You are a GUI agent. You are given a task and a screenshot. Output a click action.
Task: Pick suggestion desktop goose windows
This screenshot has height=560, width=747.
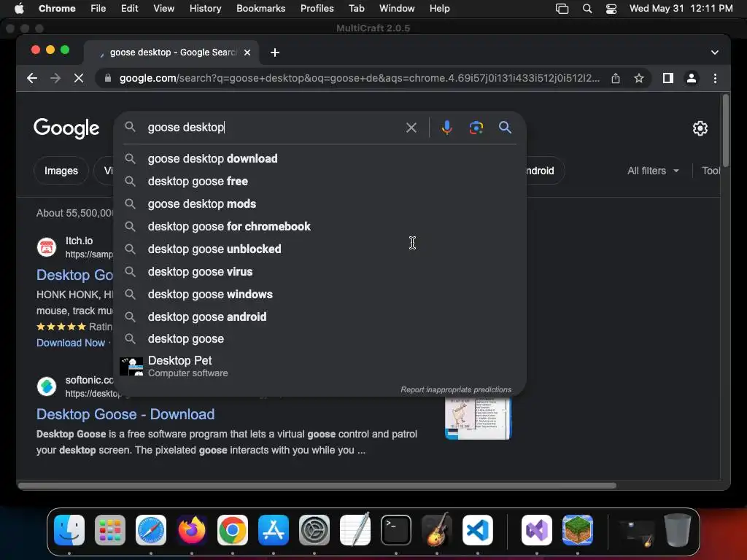click(320, 295)
